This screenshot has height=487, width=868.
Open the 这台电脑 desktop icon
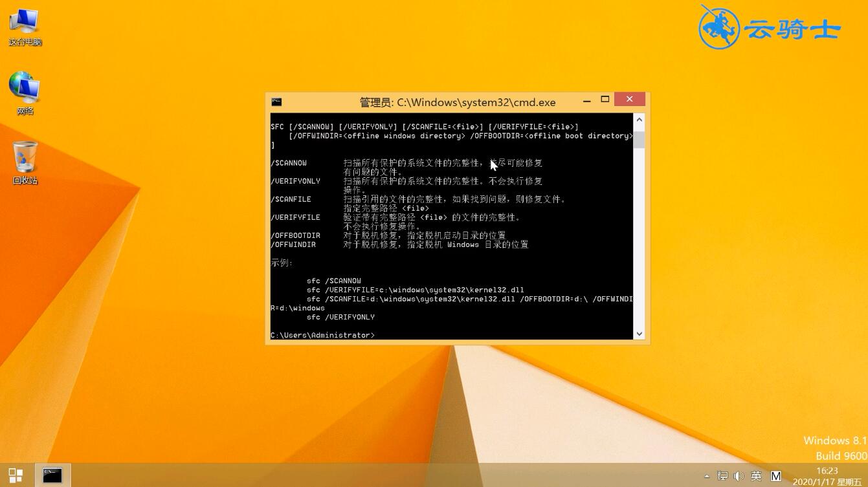point(25,28)
